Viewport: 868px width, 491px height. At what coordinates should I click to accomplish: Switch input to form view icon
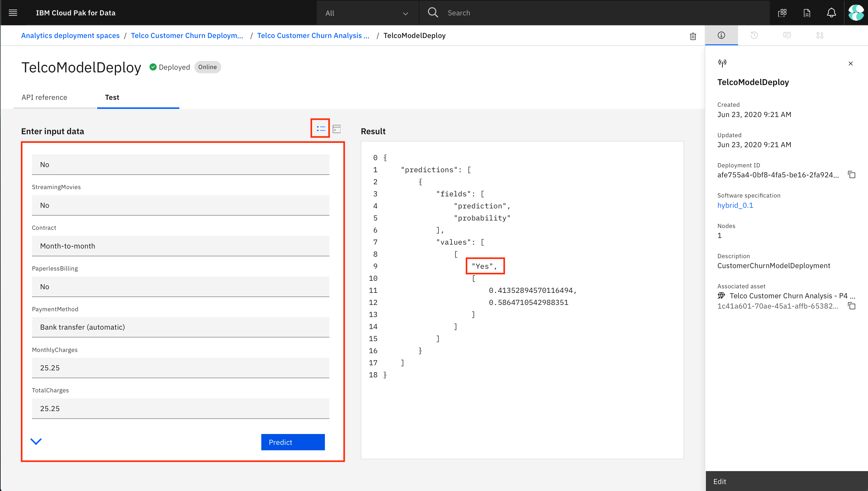320,128
